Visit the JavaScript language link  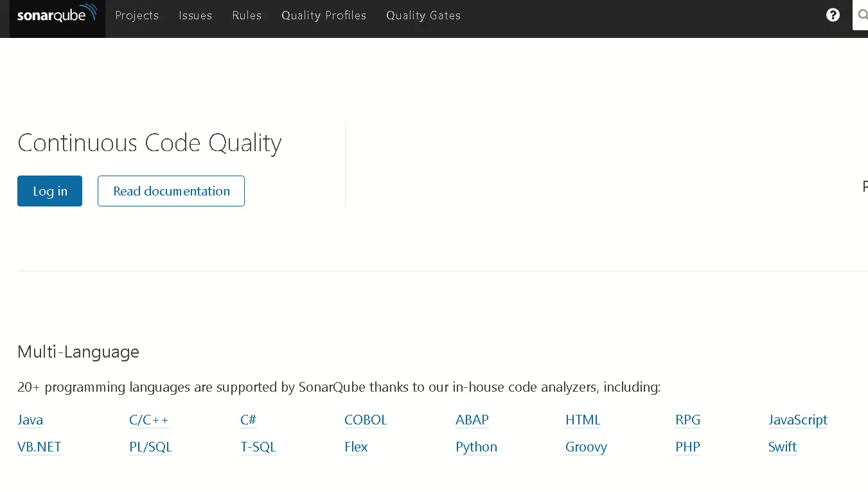tap(797, 420)
